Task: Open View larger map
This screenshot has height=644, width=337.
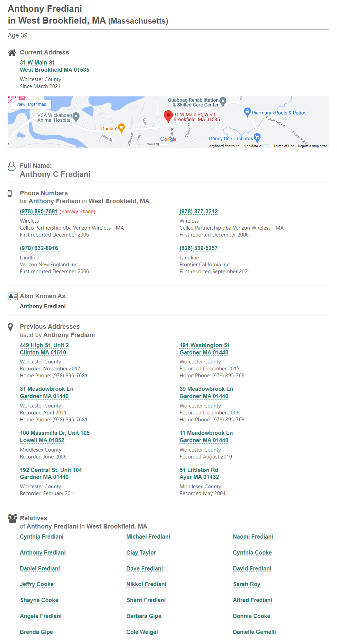Action: 31,104
